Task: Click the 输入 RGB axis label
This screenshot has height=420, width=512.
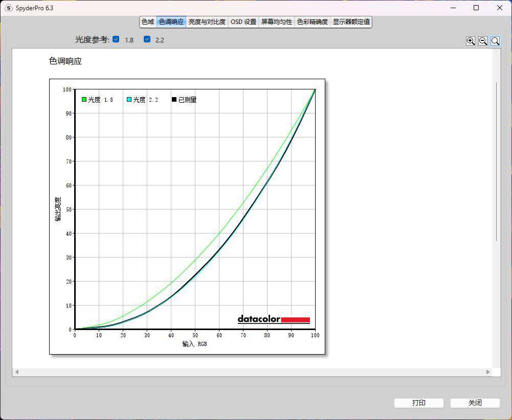Action: (x=194, y=344)
